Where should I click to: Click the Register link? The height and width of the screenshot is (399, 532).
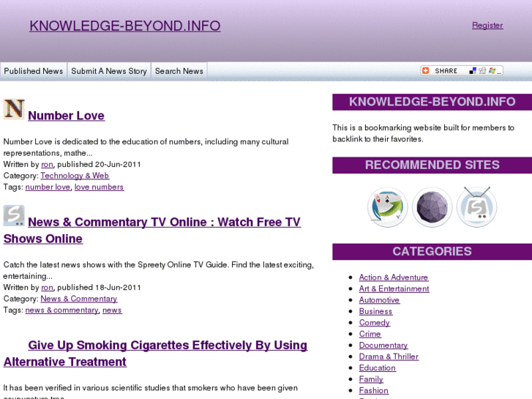[487, 25]
